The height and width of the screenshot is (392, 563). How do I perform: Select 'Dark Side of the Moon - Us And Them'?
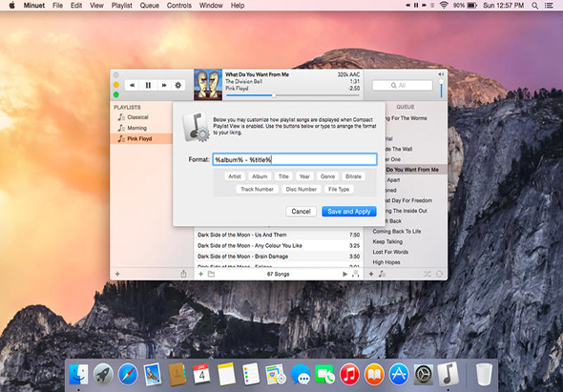click(279, 235)
